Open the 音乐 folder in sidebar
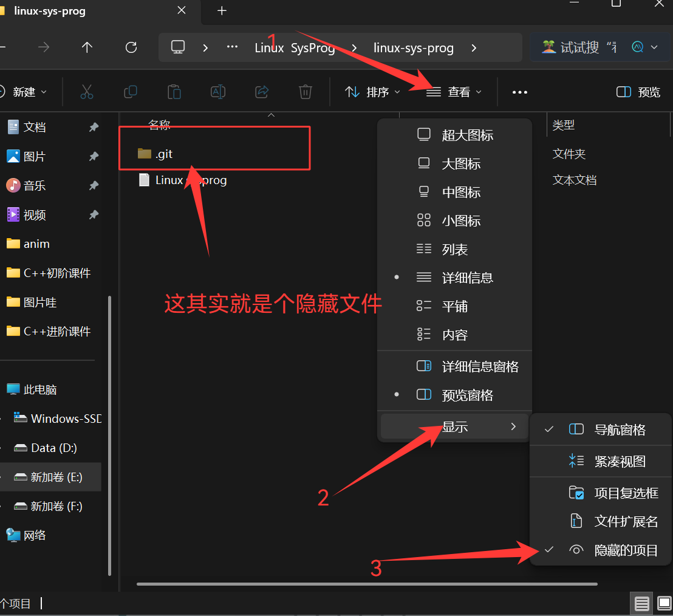Image resolution: width=673 pixels, height=616 pixels. pyautogui.click(x=35, y=185)
